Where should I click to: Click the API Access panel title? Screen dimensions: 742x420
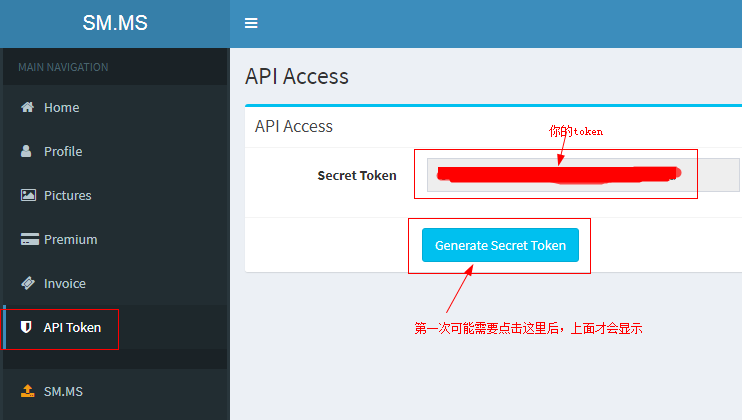pos(294,126)
